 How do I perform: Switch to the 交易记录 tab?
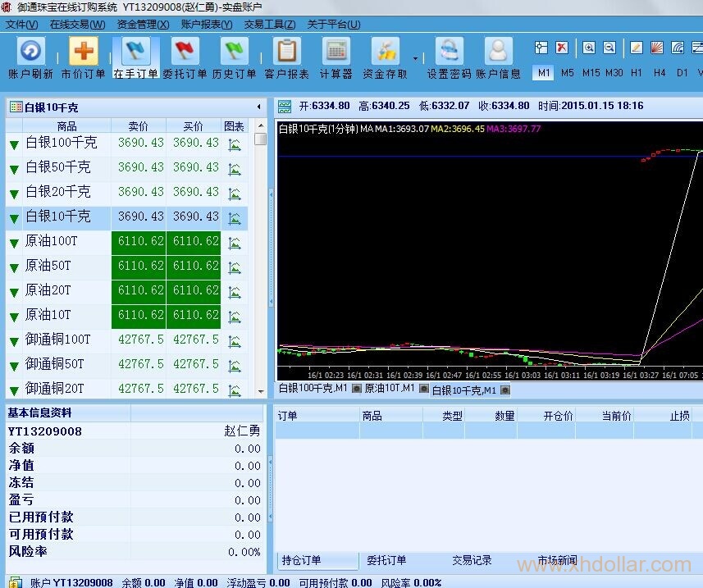point(472,561)
